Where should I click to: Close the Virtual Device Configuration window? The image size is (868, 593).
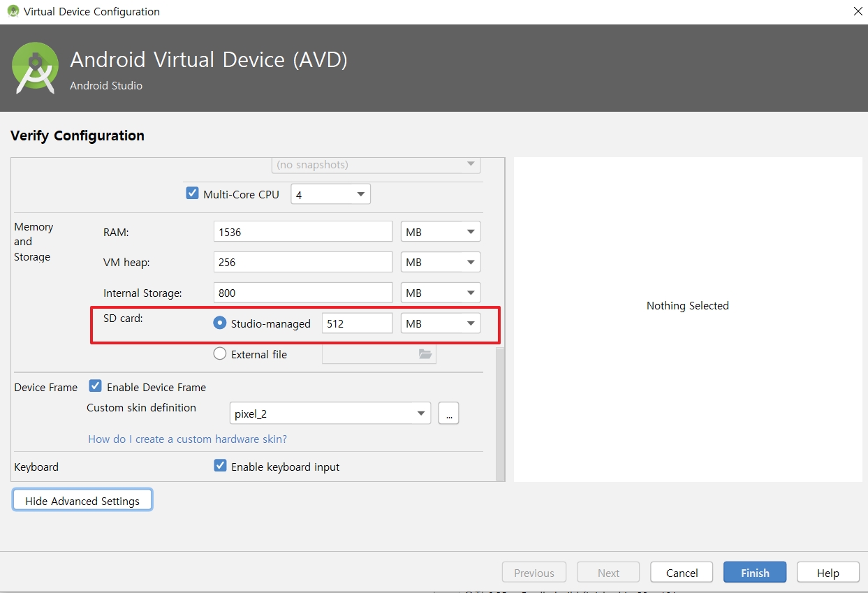[x=858, y=11]
